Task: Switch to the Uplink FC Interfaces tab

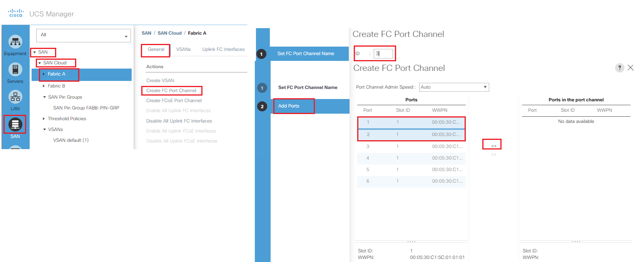Action: click(223, 49)
